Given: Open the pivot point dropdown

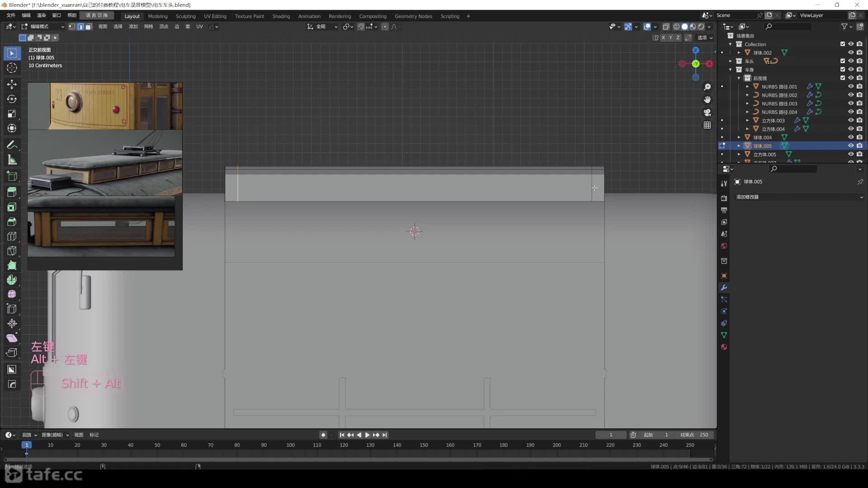Looking at the screenshot, I should [x=348, y=27].
